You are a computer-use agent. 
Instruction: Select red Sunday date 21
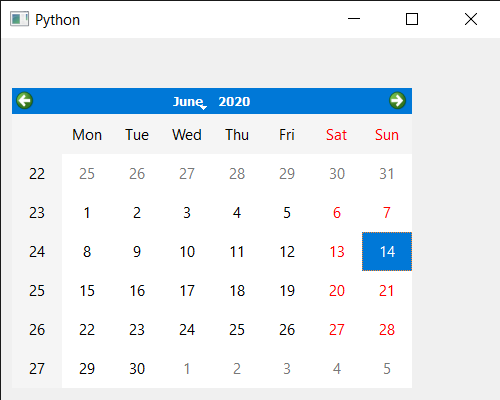pyautogui.click(x=387, y=291)
